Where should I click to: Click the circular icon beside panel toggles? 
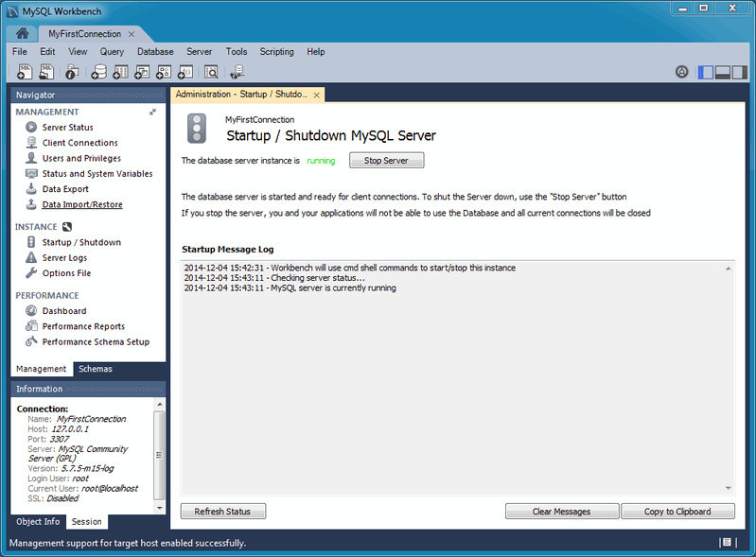click(x=682, y=72)
